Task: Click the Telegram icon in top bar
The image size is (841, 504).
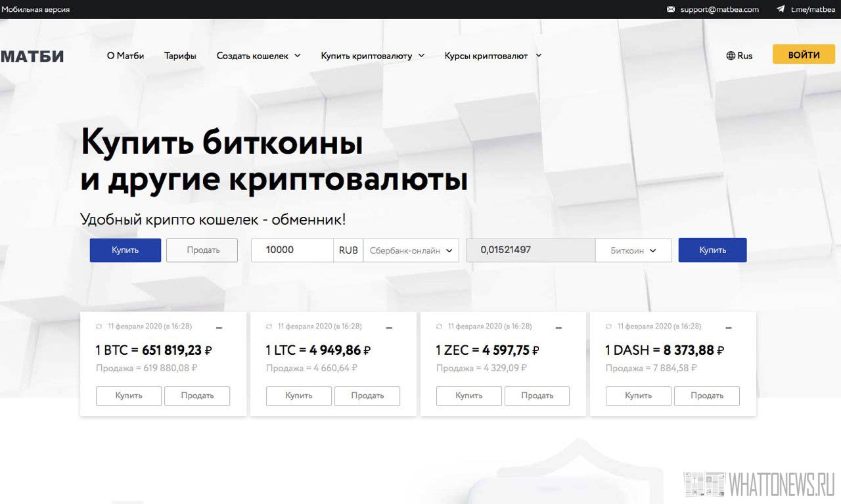Action: click(781, 9)
